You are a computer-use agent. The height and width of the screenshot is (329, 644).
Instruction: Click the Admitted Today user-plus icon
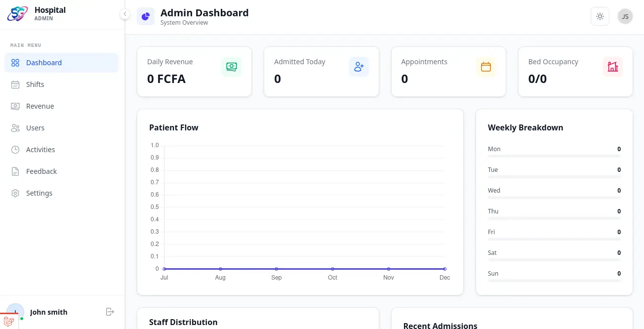coord(359,67)
